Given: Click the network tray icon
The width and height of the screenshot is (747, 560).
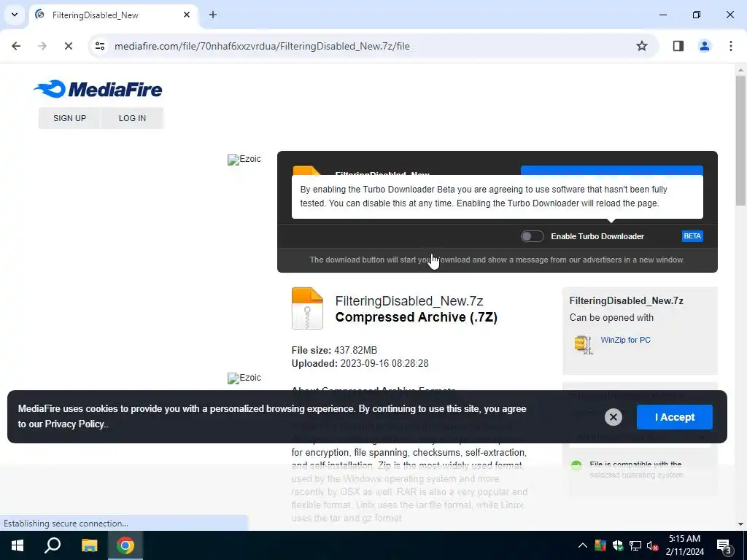Looking at the screenshot, I should (x=635, y=545).
